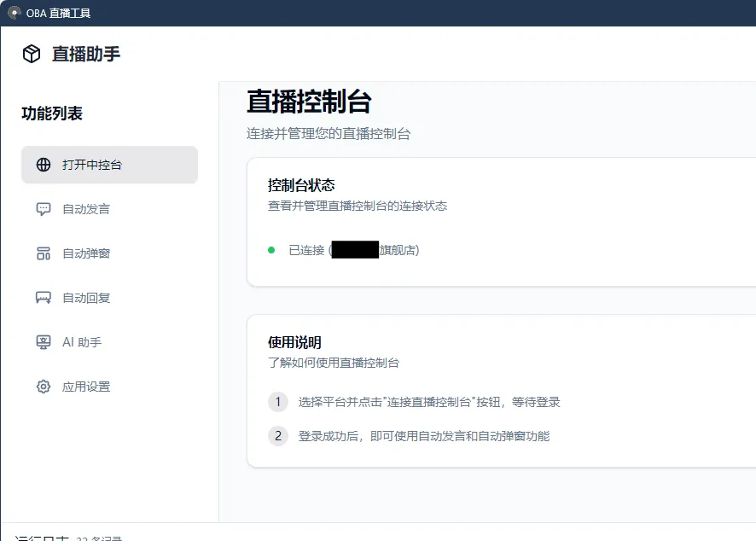Viewport: 756px width, 541px height.
Task: Click the cube logo next to 直播助手
Action: coord(30,53)
